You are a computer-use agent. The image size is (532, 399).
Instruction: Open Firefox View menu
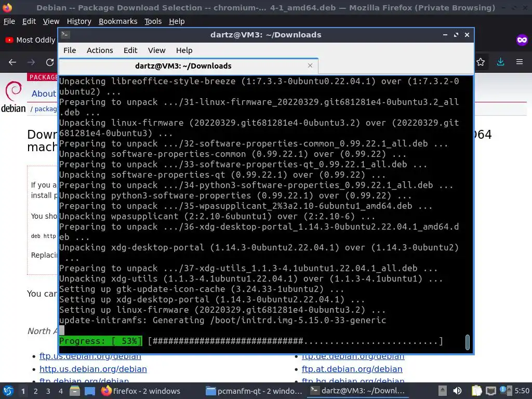51,21
